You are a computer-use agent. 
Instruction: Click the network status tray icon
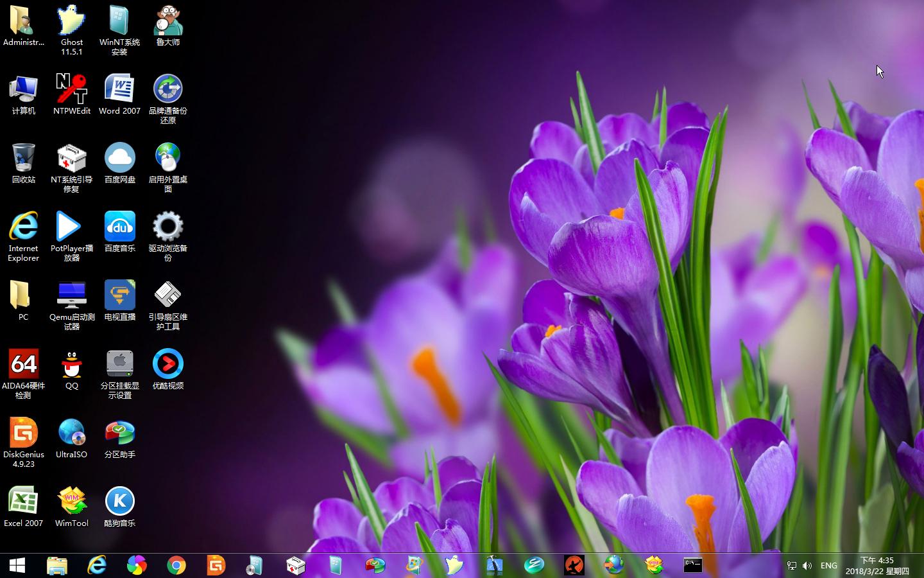click(792, 566)
